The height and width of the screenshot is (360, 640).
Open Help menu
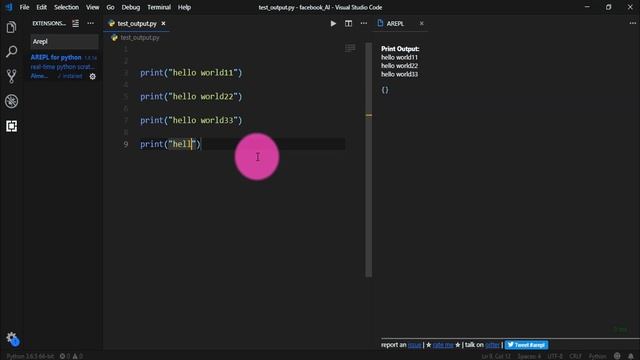[x=184, y=7]
